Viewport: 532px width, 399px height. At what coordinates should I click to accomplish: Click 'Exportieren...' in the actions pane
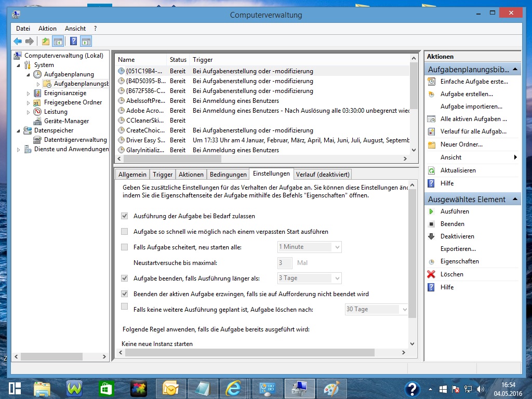[458, 249]
